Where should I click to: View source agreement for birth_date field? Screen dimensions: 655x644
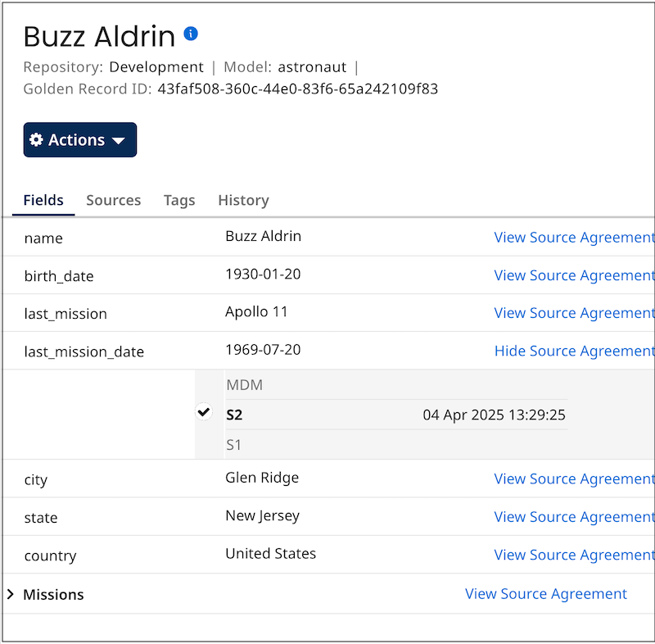pos(573,275)
